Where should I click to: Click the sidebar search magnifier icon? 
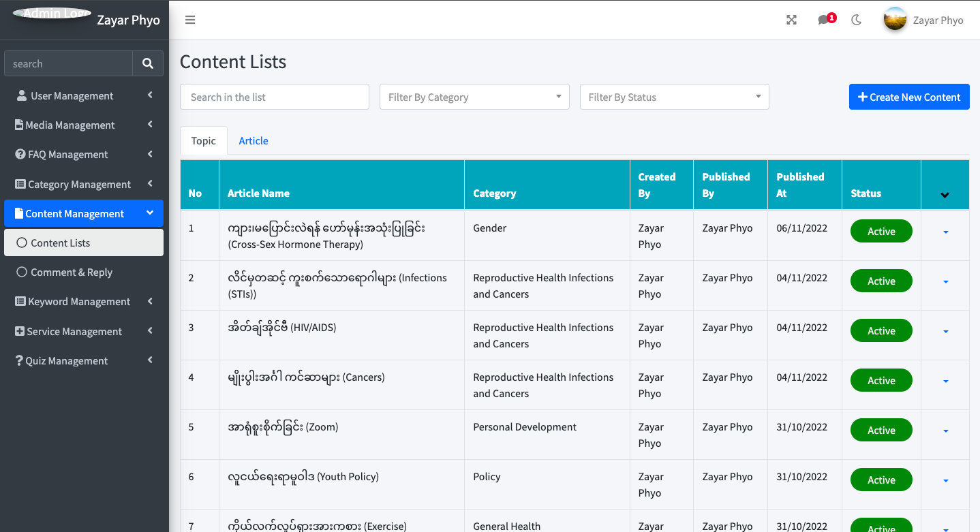[x=148, y=63]
